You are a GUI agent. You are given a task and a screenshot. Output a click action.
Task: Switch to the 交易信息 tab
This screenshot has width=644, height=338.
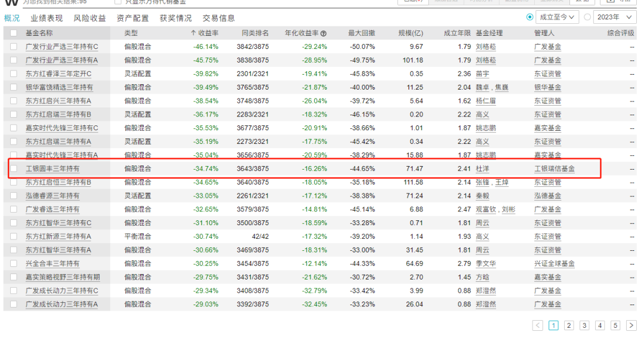pyautogui.click(x=219, y=18)
